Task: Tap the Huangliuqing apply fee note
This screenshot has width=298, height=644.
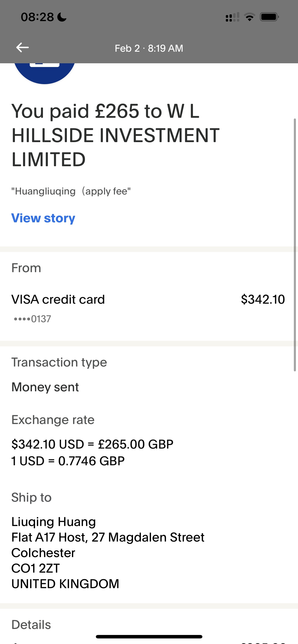Action: pyautogui.click(x=71, y=191)
